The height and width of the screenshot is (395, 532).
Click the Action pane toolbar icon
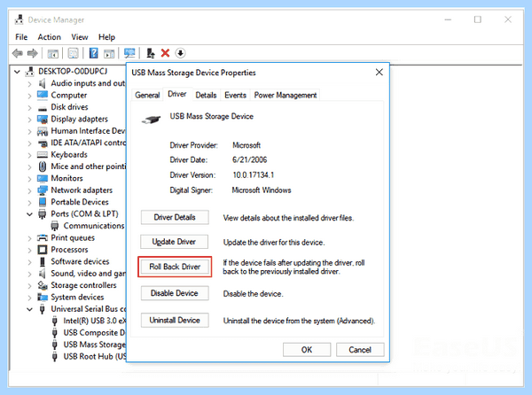109,53
